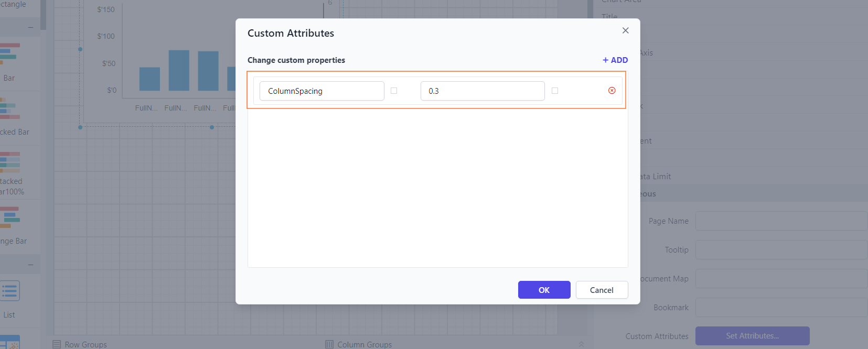Click the first blue bar in chart
This screenshot has width=868, height=349.
tap(149, 79)
